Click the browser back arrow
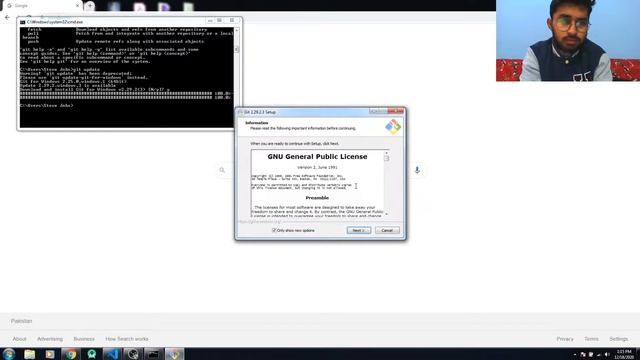The image size is (640, 360). pos(7,17)
